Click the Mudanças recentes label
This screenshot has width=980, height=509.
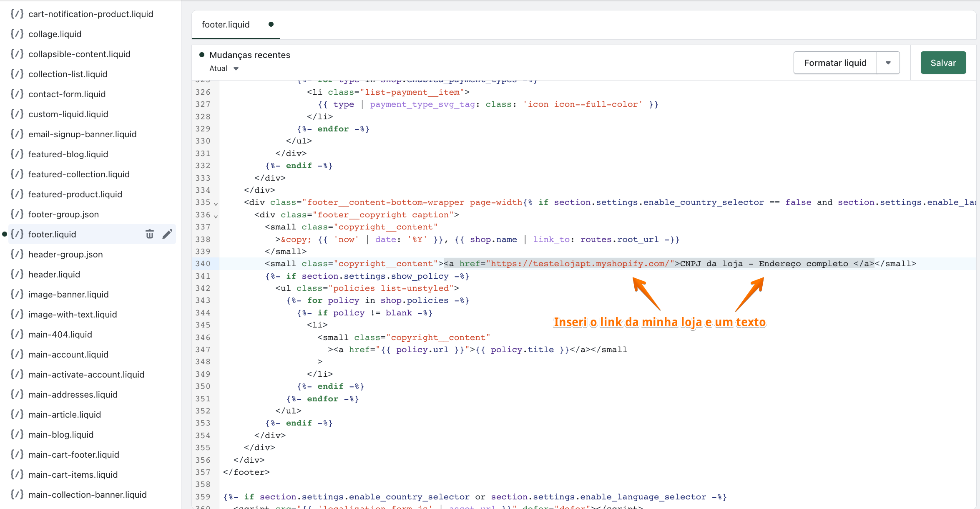250,55
